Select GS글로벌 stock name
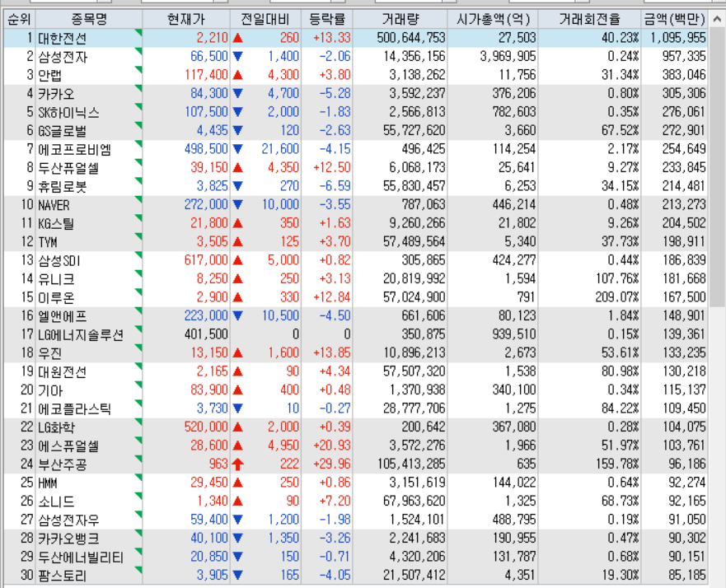Screen dimensions: 726x588 [x=63, y=131]
